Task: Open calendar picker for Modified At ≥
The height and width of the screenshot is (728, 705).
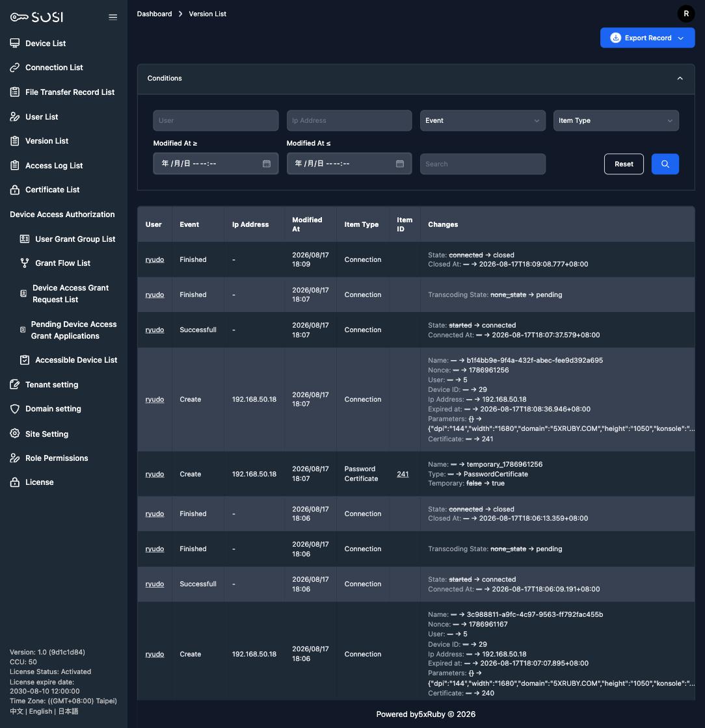Action: [267, 163]
